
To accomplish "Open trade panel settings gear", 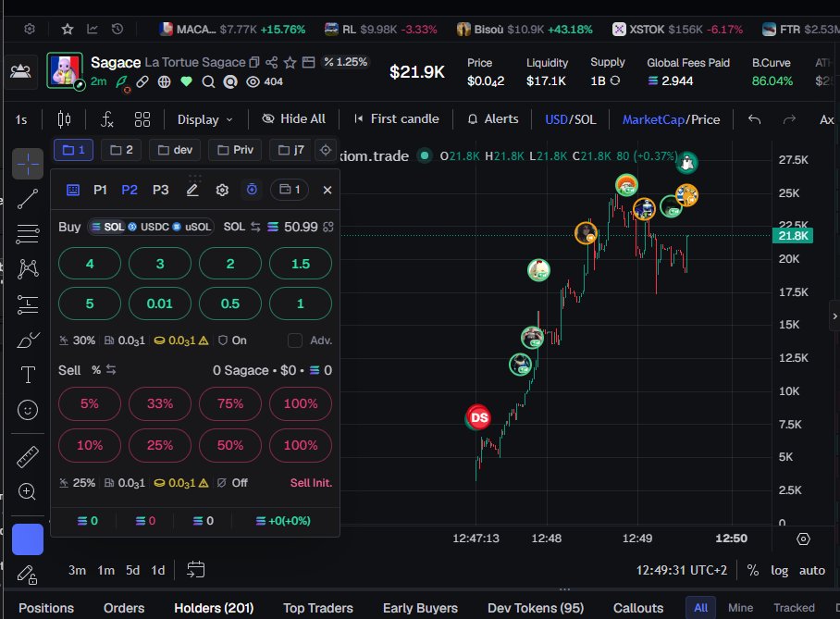I will [222, 190].
